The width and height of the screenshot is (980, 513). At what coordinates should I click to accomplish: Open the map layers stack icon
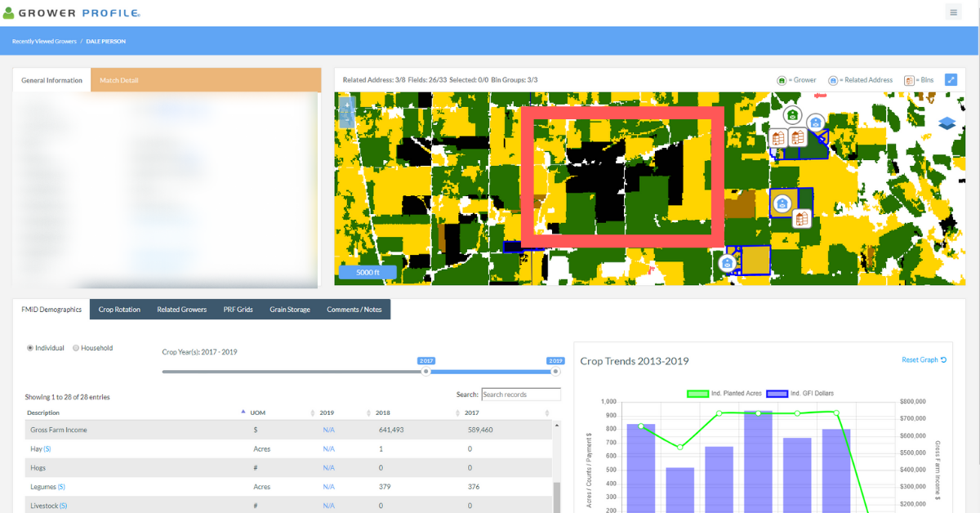click(947, 123)
